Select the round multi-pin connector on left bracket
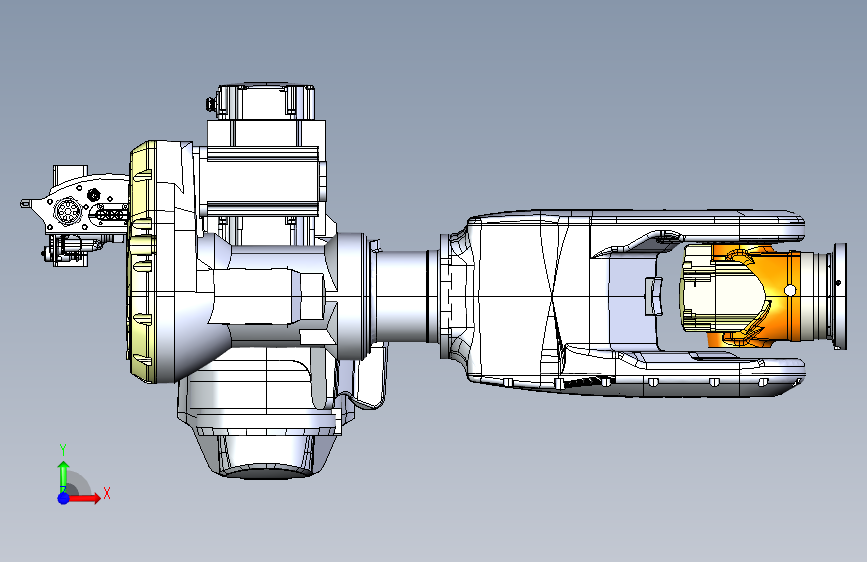 click(67, 211)
